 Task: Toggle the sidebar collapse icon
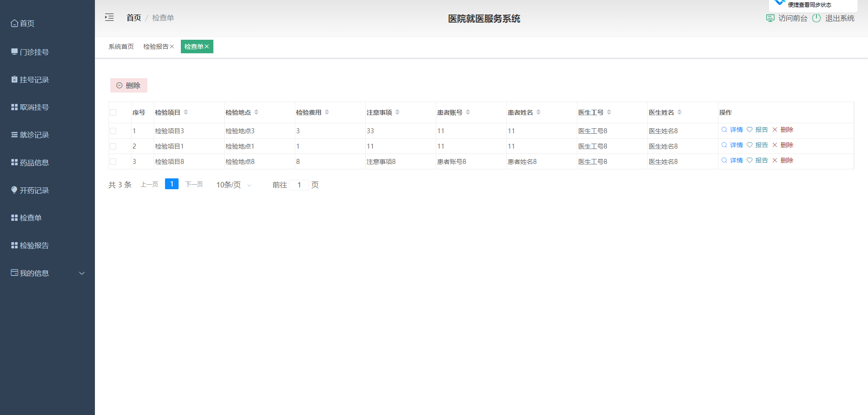(109, 18)
